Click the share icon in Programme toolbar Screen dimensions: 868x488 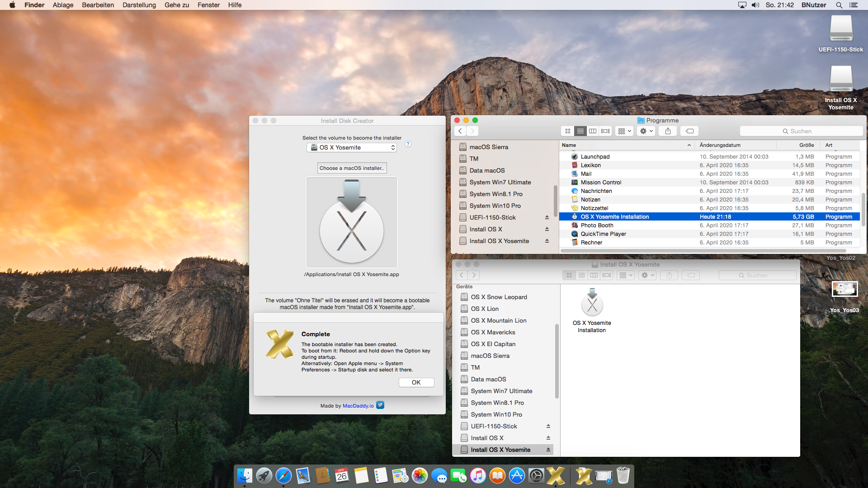tap(668, 131)
